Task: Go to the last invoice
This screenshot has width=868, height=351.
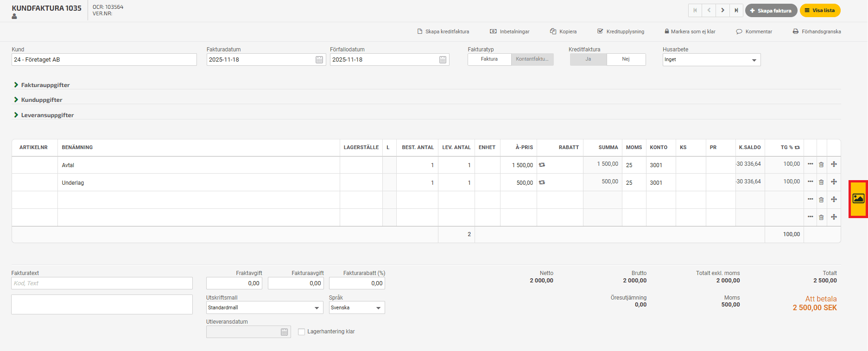Action: (736, 10)
